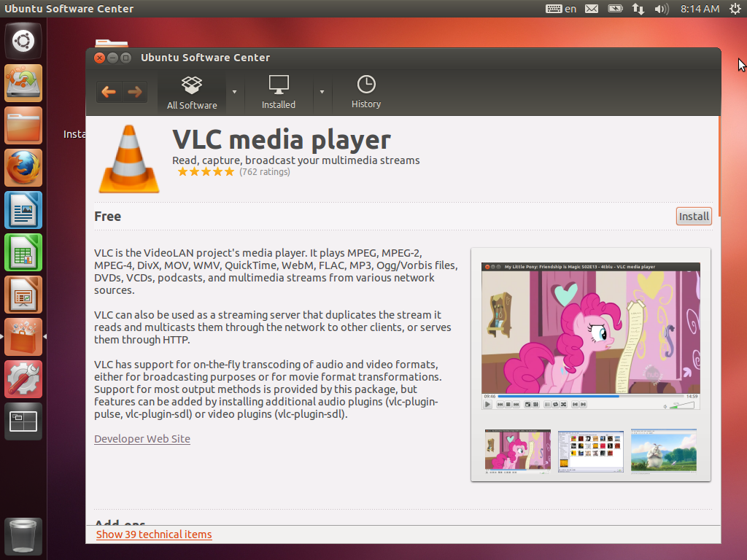Click the 762 ratings text
The height and width of the screenshot is (560, 747).
(264, 172)
